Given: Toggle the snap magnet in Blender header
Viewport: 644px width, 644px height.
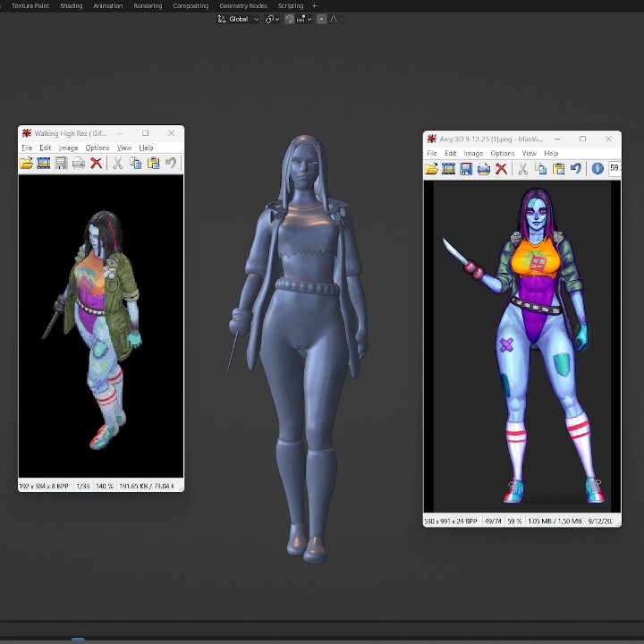Looking at the screenshot, I should point(289,19).
